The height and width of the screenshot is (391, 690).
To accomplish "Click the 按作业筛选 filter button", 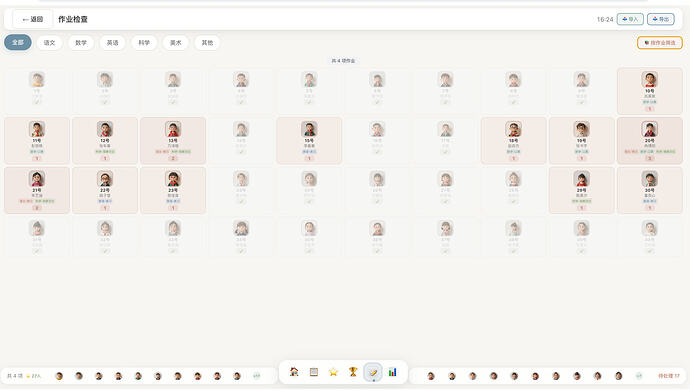I will [x=660, y=43].
